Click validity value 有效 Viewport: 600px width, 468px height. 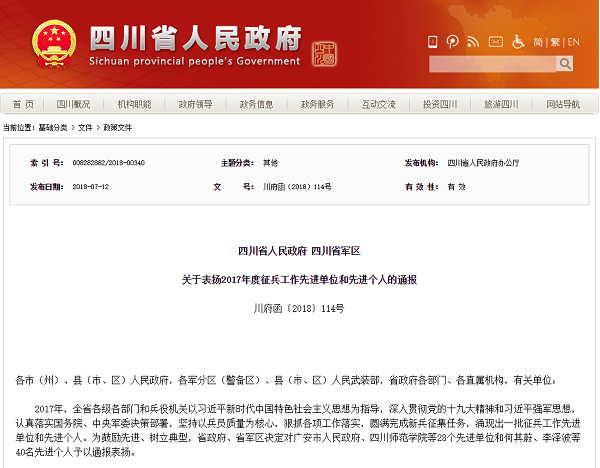457,187
